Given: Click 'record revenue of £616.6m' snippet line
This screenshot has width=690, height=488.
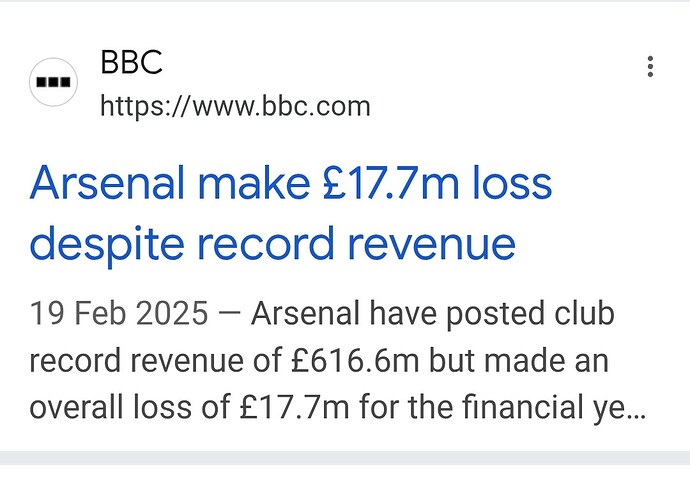Looking at the screenshot, I should tap(224, 360).
